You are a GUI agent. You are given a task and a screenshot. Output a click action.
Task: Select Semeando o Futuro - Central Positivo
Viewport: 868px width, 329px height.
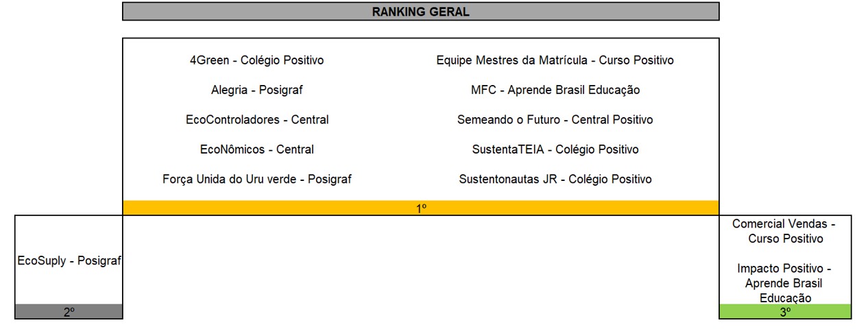tap(555, 120)
